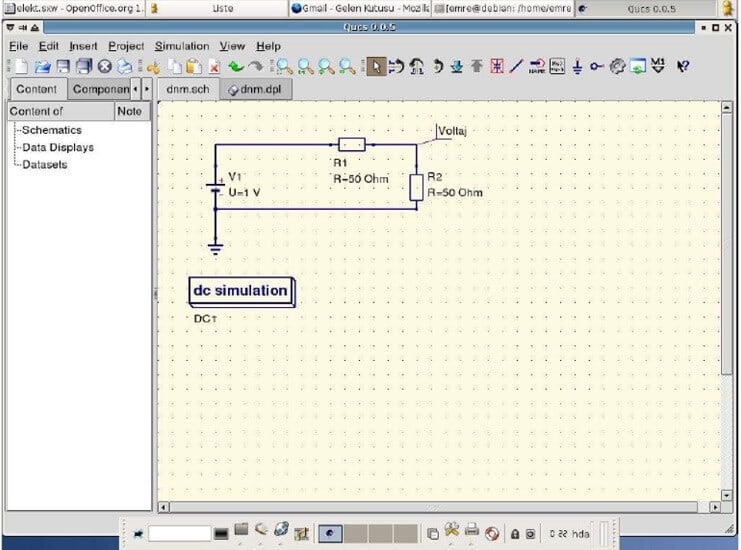The width and height of the screenshot is (741, 550).
Task: Click the Set Marker M1 icon
Action: 657,67
